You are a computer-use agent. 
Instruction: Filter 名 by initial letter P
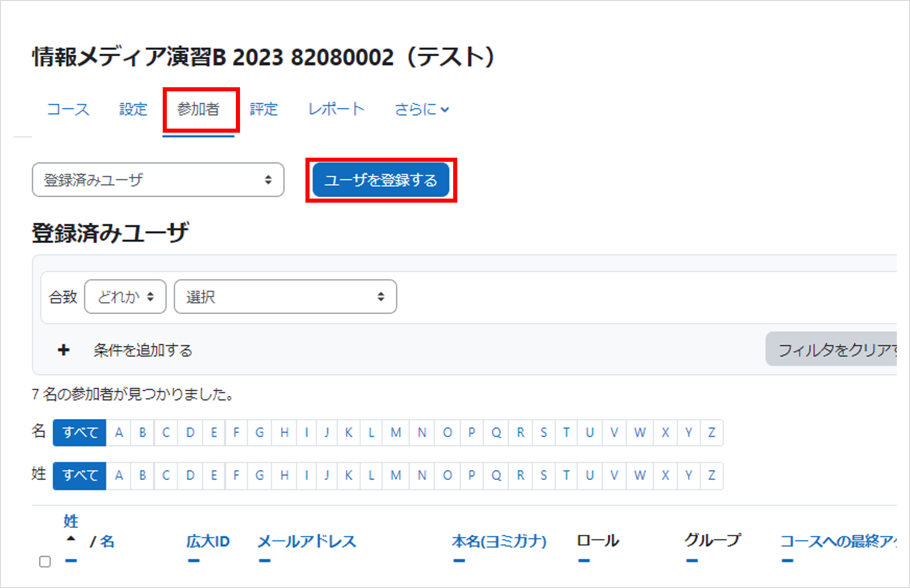point(472,433)
